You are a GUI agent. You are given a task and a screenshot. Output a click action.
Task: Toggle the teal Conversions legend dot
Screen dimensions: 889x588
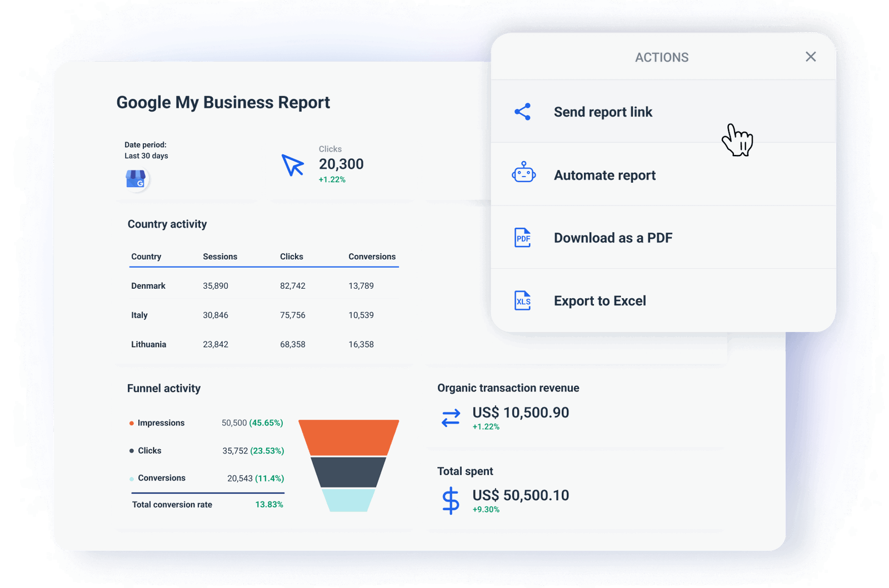point(132,478)
